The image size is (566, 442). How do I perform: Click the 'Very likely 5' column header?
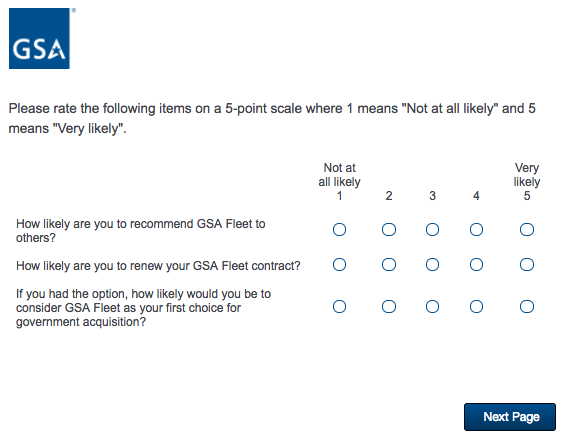tap(527, 182)
